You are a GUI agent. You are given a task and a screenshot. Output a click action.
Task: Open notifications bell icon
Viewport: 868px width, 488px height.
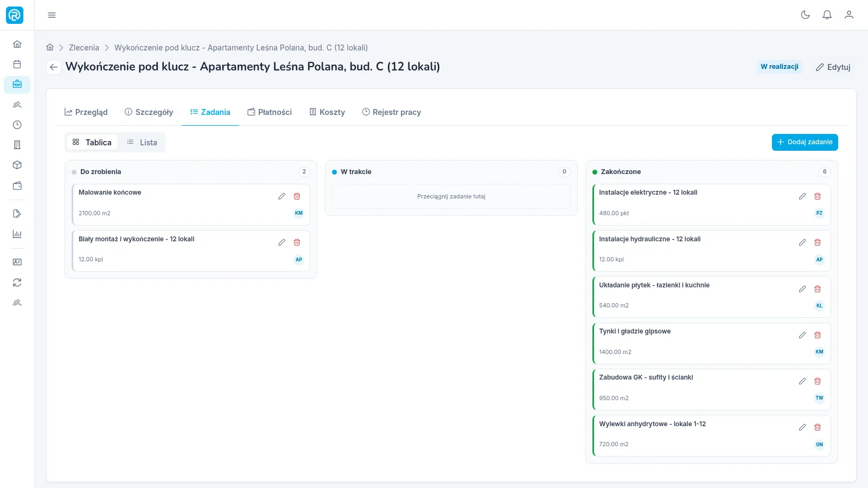click(x=827, y=15)
